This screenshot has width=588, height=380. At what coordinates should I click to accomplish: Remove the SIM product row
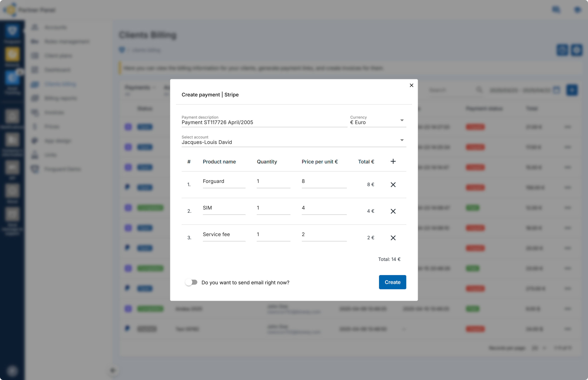tap(393, 211)
